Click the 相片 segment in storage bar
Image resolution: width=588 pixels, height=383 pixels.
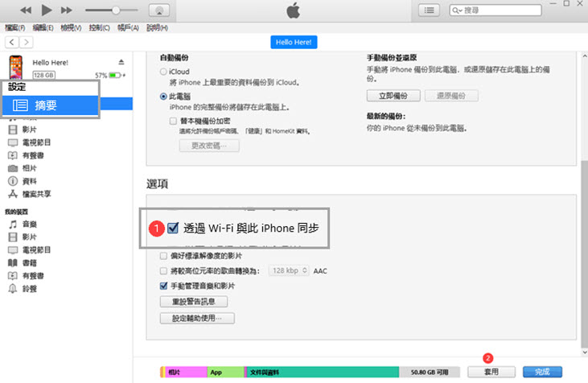click(x=187, y=372)
